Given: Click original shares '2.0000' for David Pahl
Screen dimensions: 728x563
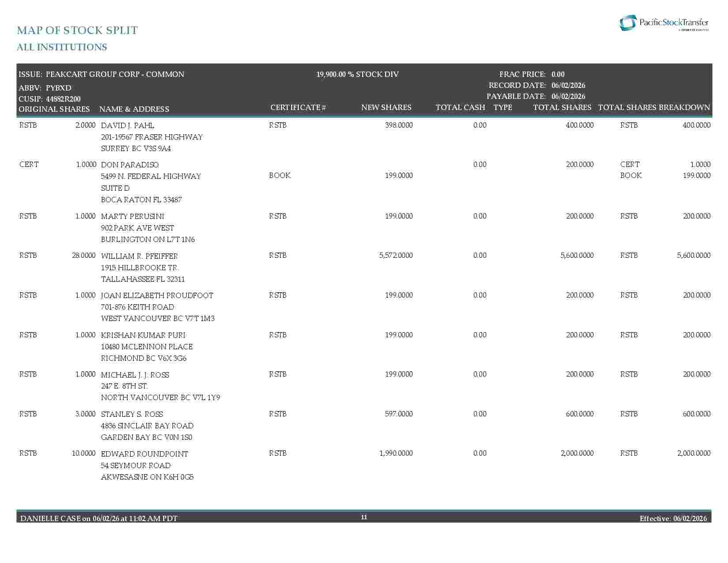Looking at the screenshot, I should point(86,125).
